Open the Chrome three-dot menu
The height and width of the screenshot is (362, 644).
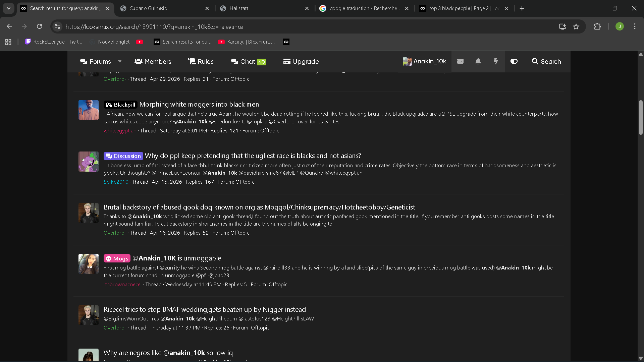pyautogui.click(x=635, y=26)
